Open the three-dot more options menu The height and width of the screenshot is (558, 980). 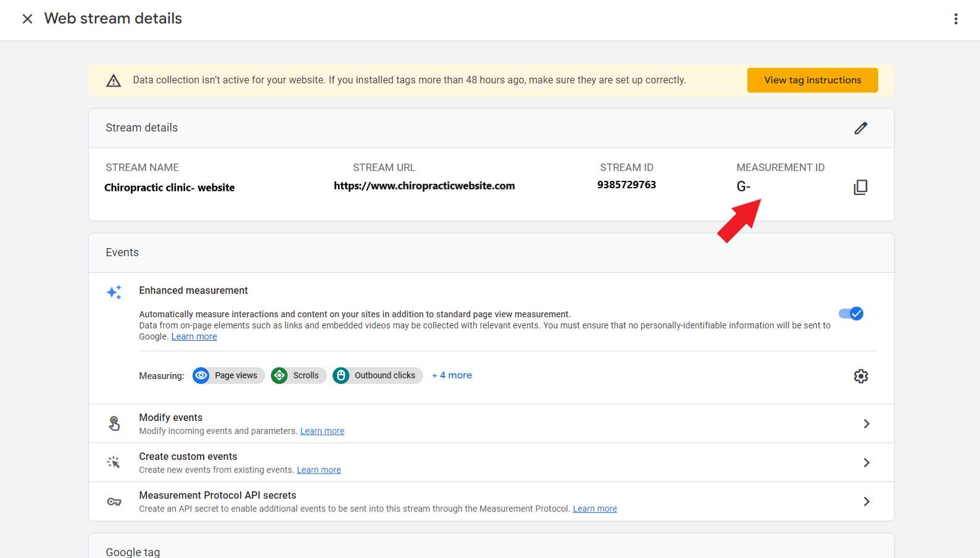pos(955,19)
